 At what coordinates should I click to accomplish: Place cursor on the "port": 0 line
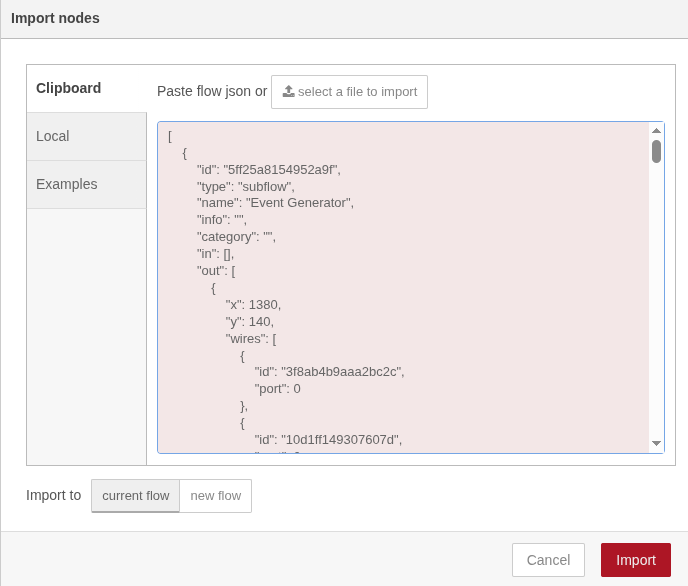point(277,388)
